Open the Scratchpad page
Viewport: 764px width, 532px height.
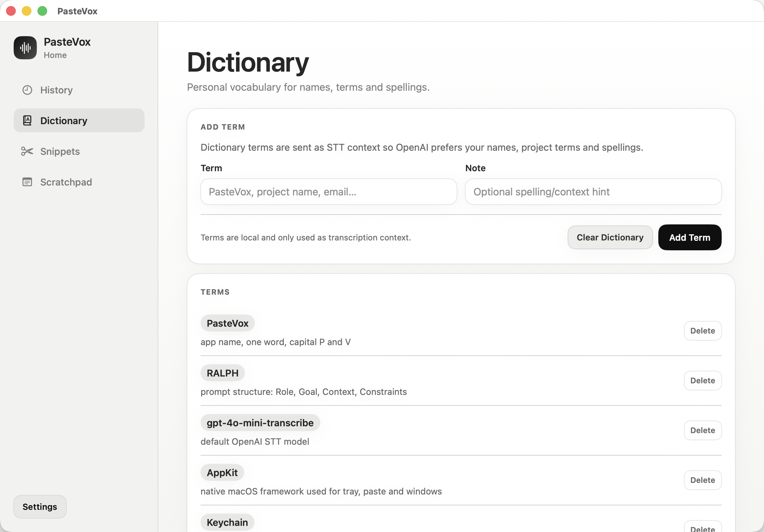(x=79, y=182)
